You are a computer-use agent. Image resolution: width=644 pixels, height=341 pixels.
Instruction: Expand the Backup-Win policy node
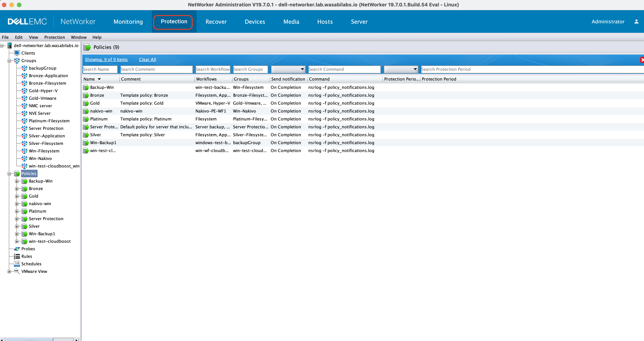17,181
